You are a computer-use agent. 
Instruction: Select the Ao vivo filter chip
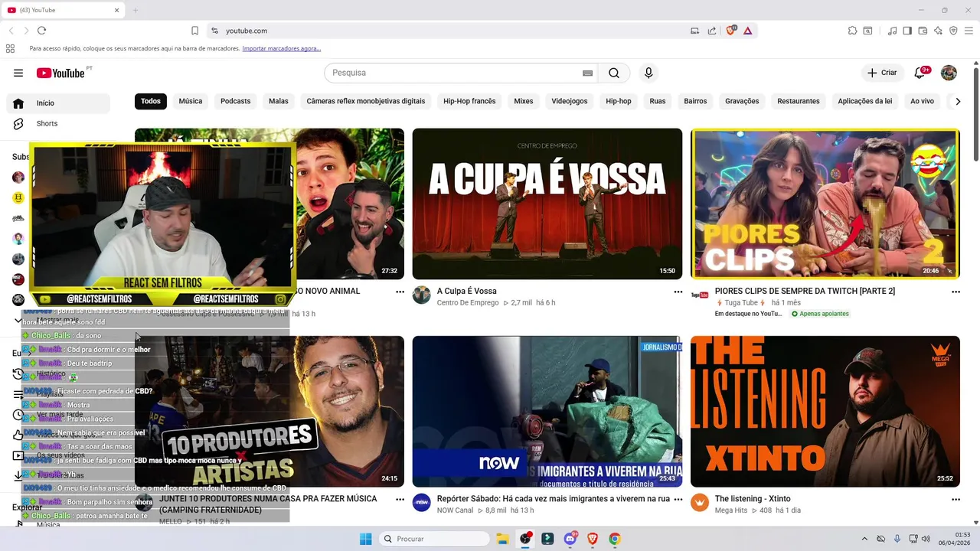pos(922,101)
